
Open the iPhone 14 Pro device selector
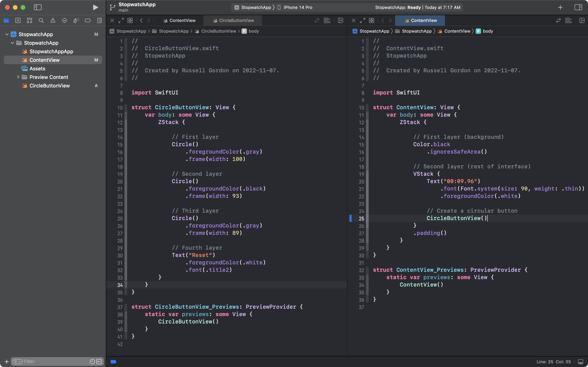point(298,7)
